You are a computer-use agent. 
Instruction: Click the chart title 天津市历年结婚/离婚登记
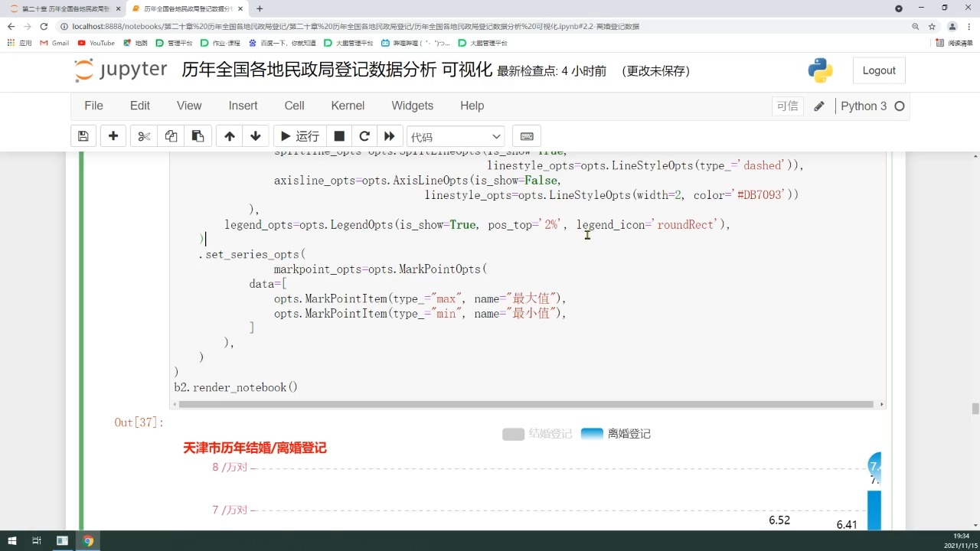(255, 448)
